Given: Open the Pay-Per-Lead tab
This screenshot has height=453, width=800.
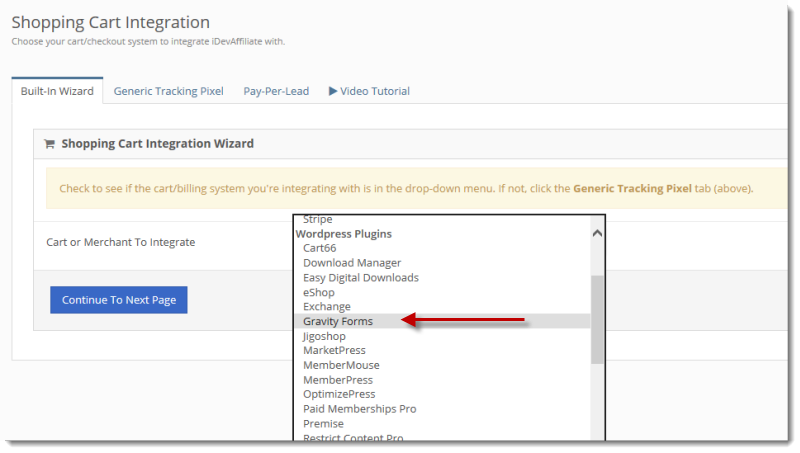Looking at the screenshot, I should pos(276,91).
